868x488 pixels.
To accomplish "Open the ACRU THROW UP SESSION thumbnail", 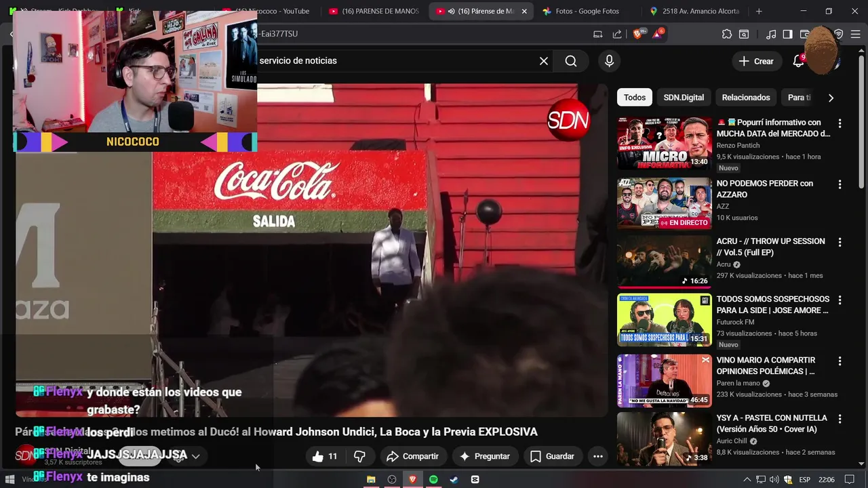I will pos(664,262).
